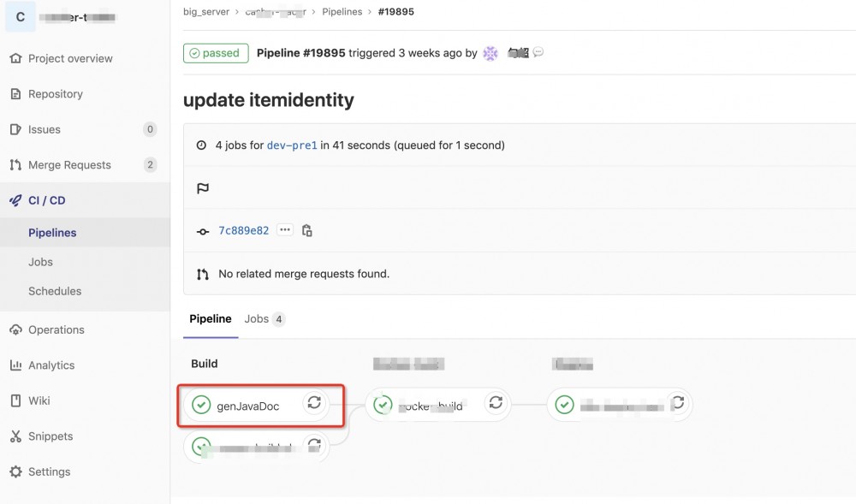This screenshot has width=856, height=504.
Task: Click the Settings gear icon
Action: (x=15, y=471)
